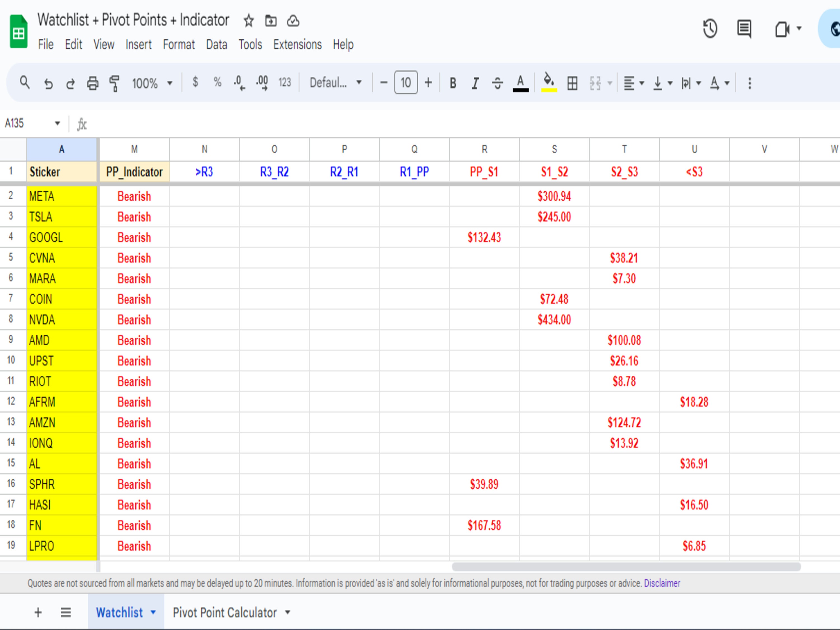Open the Watchlist sheet tab menu
This screenshot has height=630, width=840.
153,612
